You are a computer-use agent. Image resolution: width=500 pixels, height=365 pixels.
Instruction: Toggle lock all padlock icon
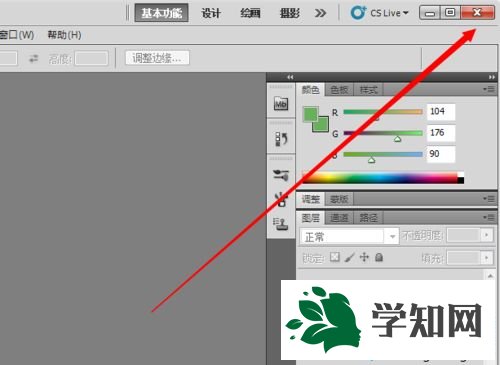pyautogui.click(x=379, y=257)
